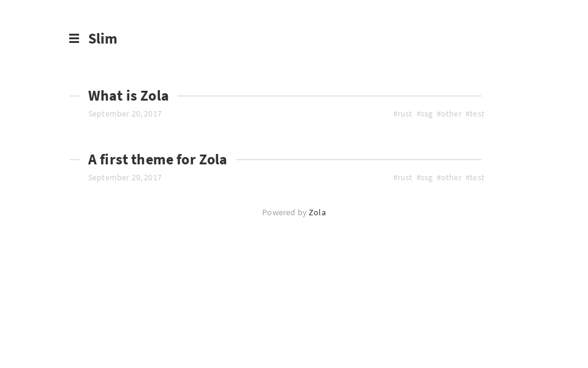588x368 pixels.
Task: Click the September 29, 2017 date
Action: (x=125, y=177)
